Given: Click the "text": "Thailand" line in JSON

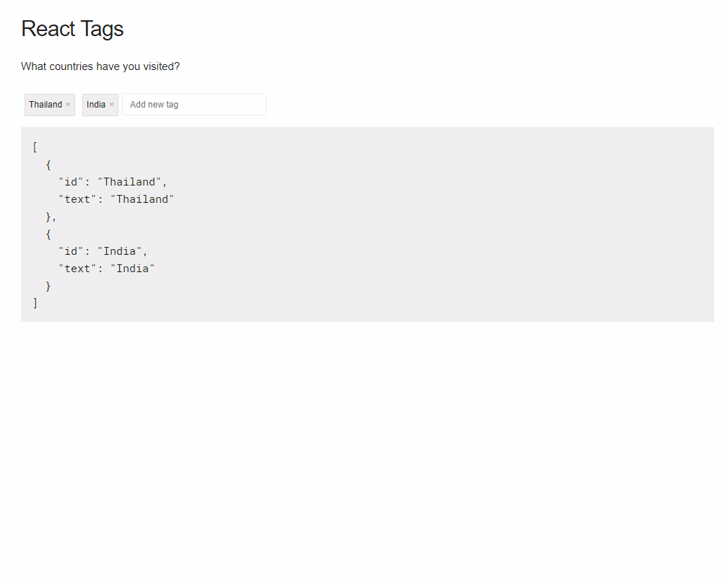Looking at the screenshot, I should click(x=116, y=199).
